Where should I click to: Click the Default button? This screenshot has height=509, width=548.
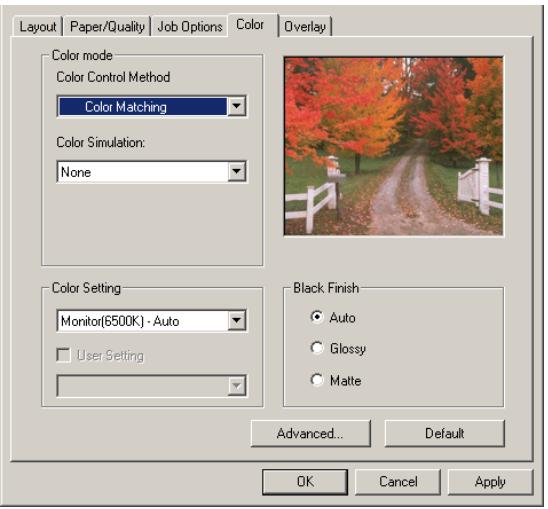tap(444, 433)
